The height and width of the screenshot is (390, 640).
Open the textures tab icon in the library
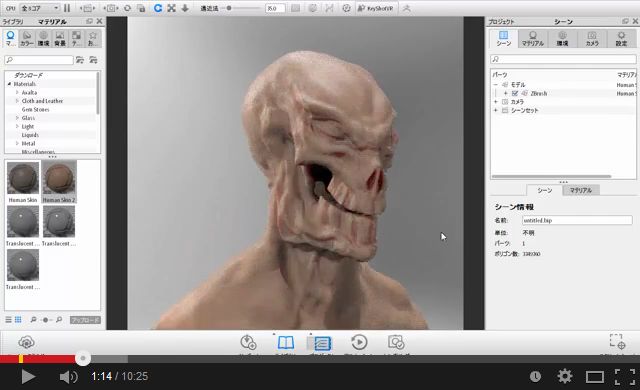[76, 38]
